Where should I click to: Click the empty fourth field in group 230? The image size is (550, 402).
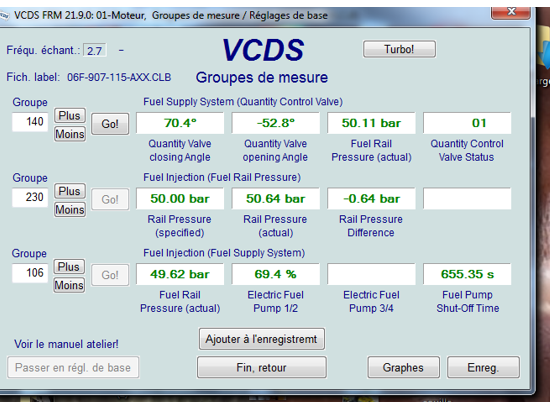click(467, 199)
